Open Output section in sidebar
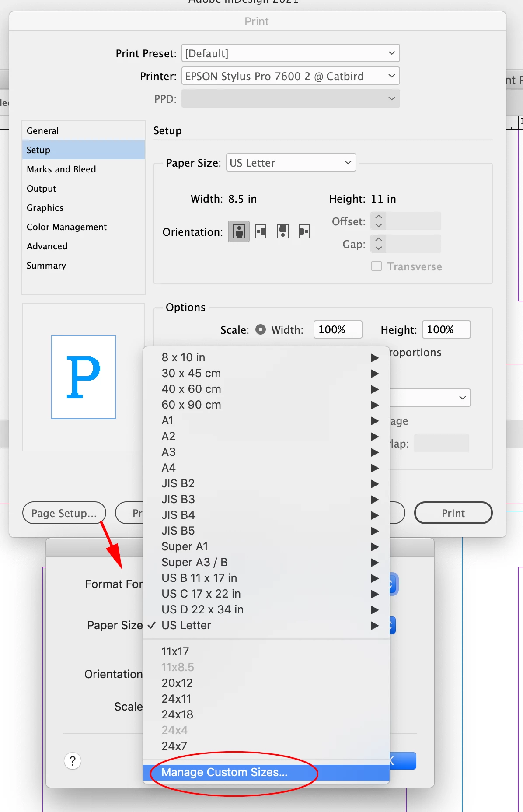The height and width of the screenshot is (812, 523). click(84, 189)
